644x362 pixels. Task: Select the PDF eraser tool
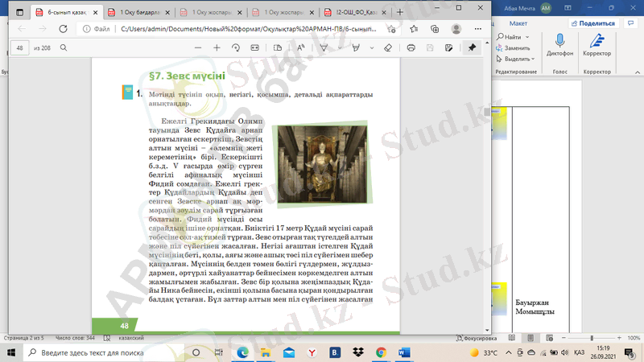click(x=387, y=47)
